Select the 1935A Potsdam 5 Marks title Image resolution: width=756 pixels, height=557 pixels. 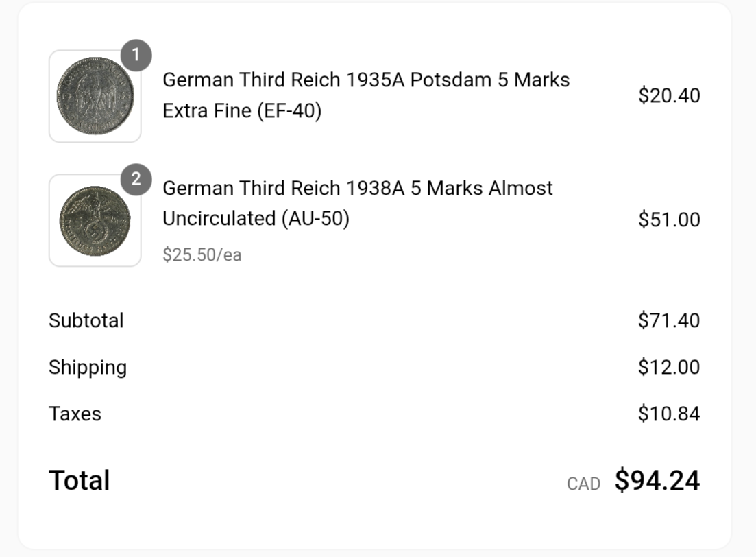pos(366,80)
